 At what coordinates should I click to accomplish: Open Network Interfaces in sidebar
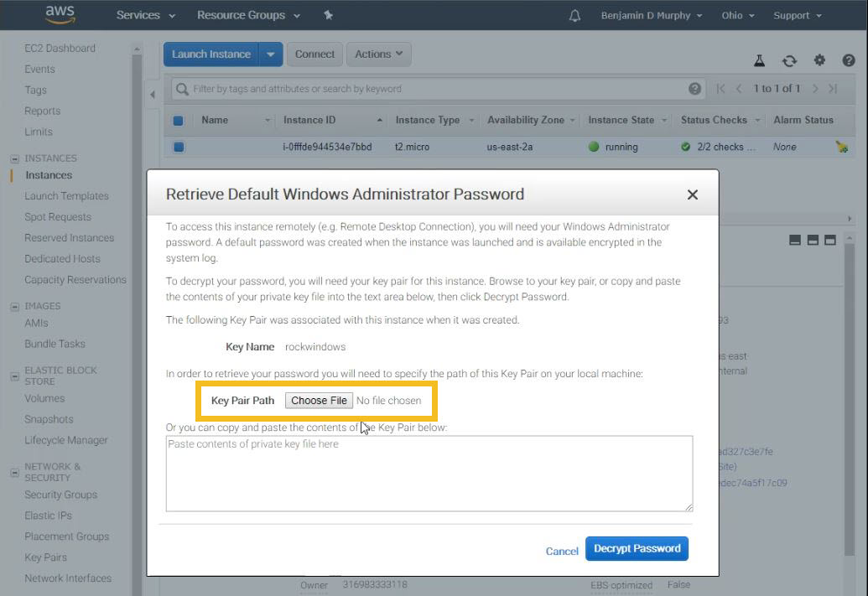coord(68,578)
